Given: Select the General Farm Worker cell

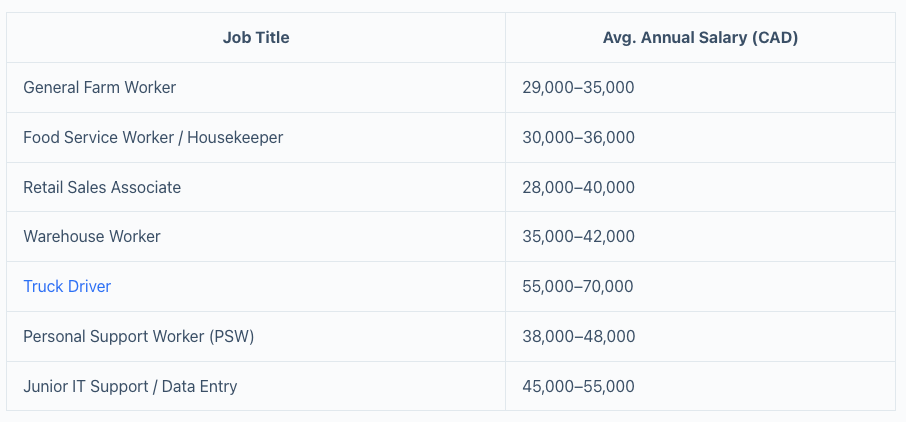Looking at the screenshot, I should click(x=256, y=88).
